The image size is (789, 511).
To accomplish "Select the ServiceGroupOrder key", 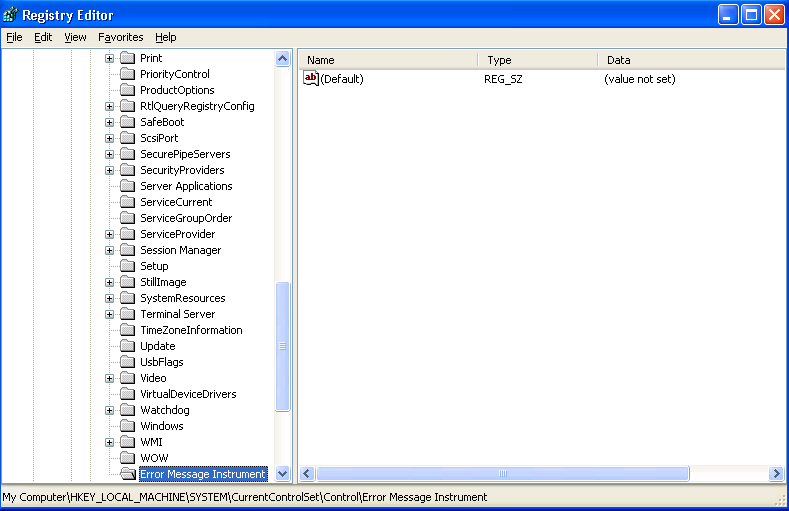I will coord(186,218).
